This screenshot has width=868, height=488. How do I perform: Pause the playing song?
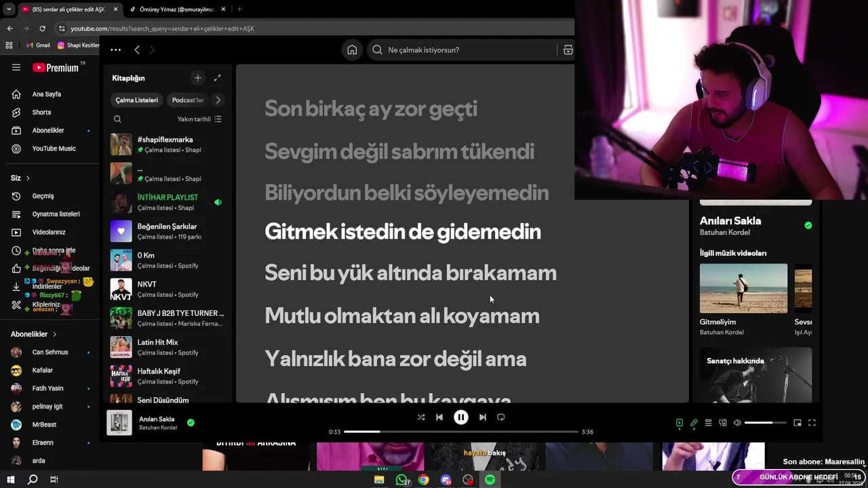coord(460,418)
